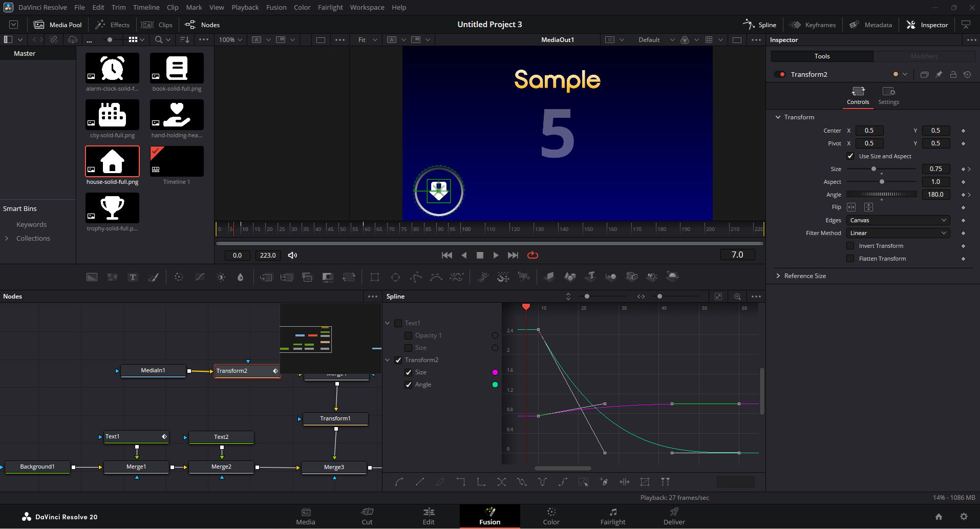Open the Edges dropdown set to Canvas
This screenshot has height=529, width=980.
[898, 220]
